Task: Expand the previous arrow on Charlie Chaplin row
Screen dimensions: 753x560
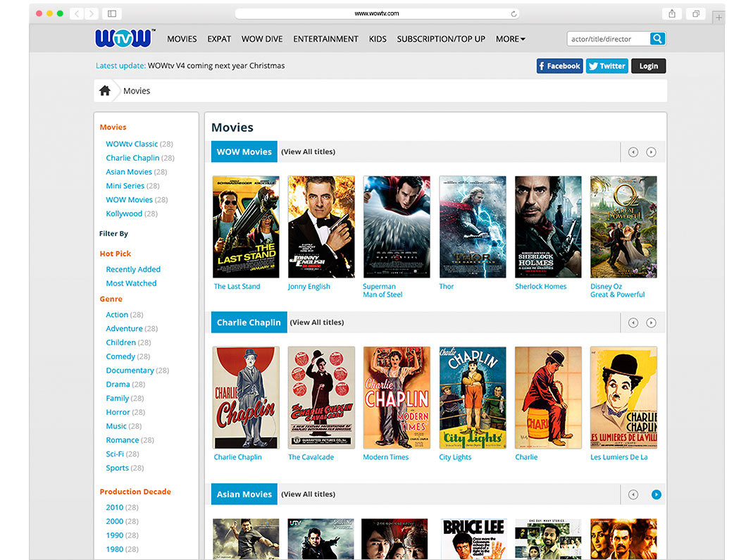Action: 633,322
